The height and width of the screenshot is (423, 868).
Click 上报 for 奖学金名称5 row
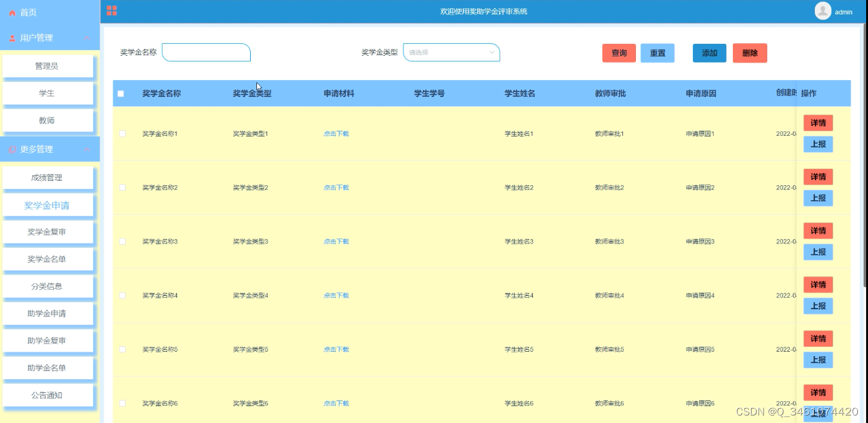point(818,360)
